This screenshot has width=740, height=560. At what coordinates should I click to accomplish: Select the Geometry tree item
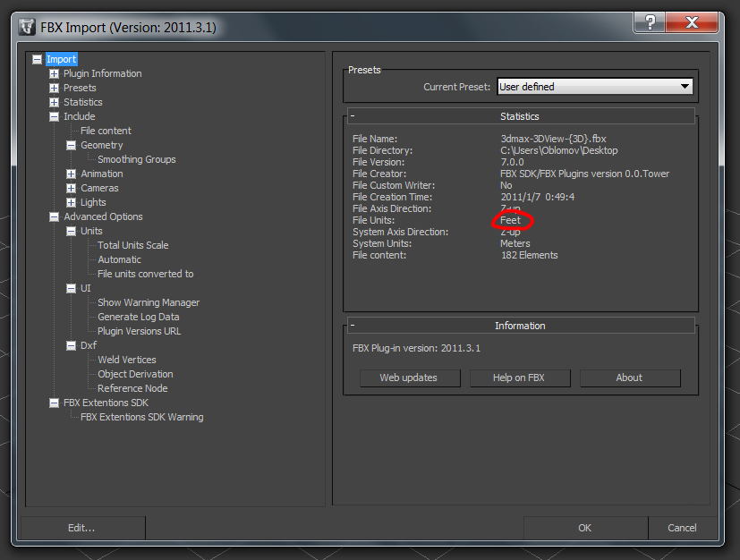pyautogui.click(x=101, y=145)
